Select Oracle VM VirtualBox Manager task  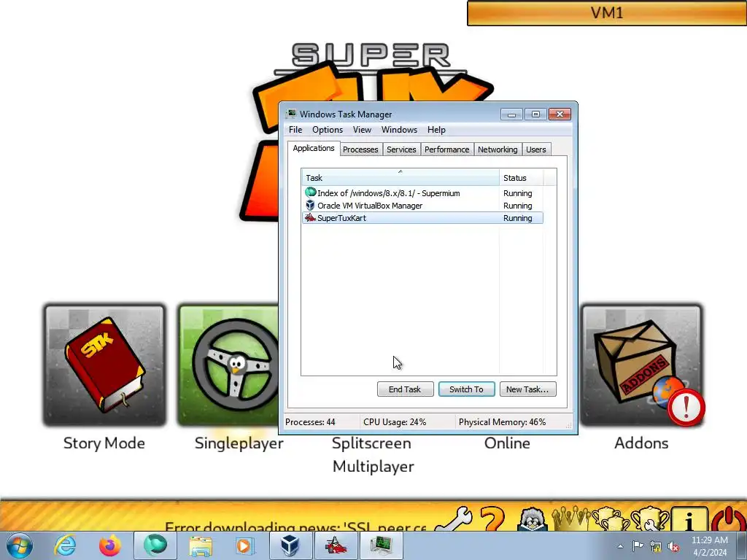pos(422,205)
